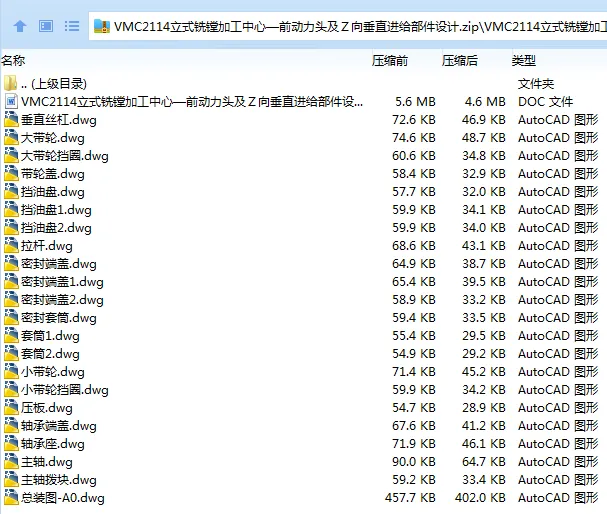Click the icon of 挡油盘2.dwg

pyautogui.click(x=11, y=228)
